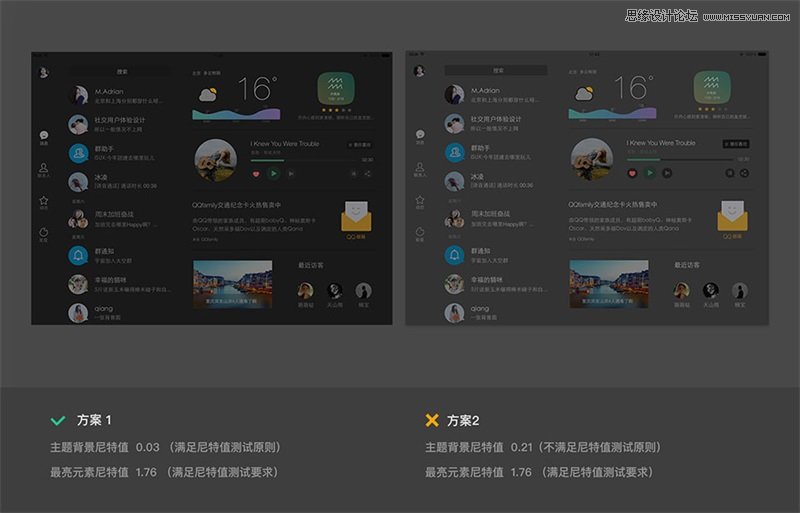Open 冰凌 conversation in 方案1 mockup
Screen dimensions: 800x513
[120, 181]
